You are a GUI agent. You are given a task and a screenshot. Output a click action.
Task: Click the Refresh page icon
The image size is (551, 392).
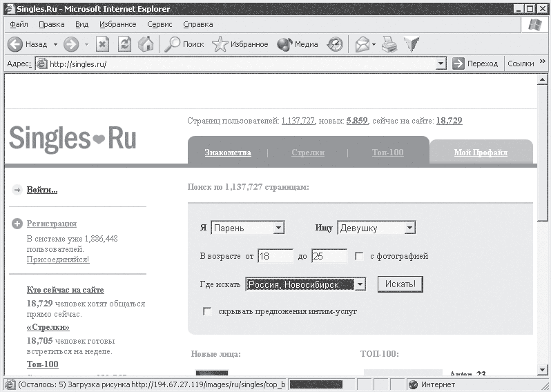click(124, 44)
